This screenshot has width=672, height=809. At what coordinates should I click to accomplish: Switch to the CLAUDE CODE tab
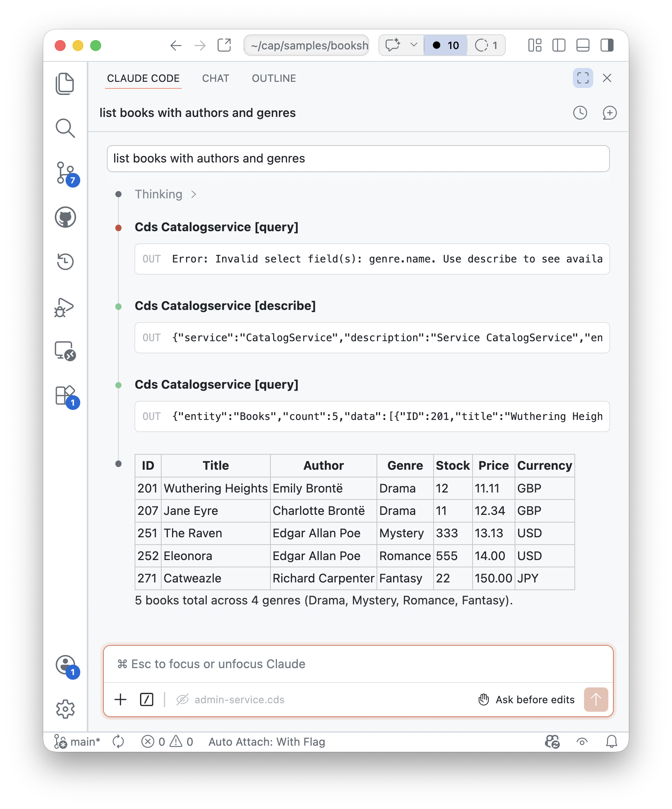click(143, 78)
